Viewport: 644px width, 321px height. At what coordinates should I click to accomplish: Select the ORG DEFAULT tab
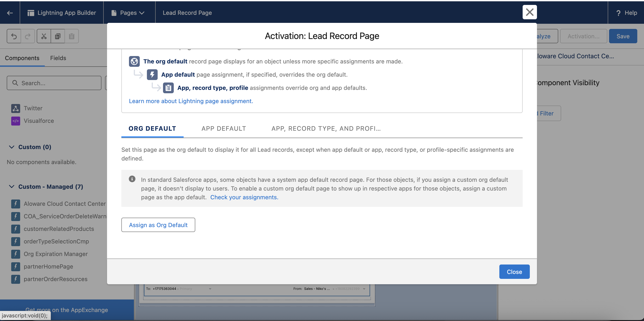[x=152, y=129]
